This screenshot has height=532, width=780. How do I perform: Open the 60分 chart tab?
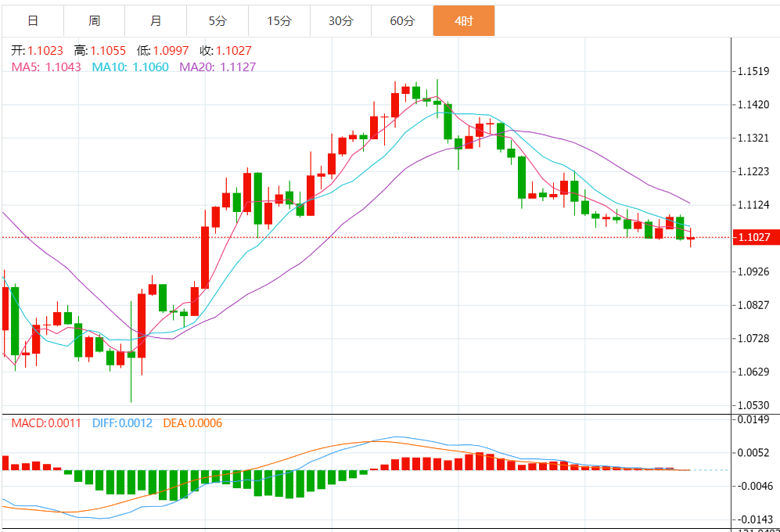pyautogui.click(x=402, y=21)
